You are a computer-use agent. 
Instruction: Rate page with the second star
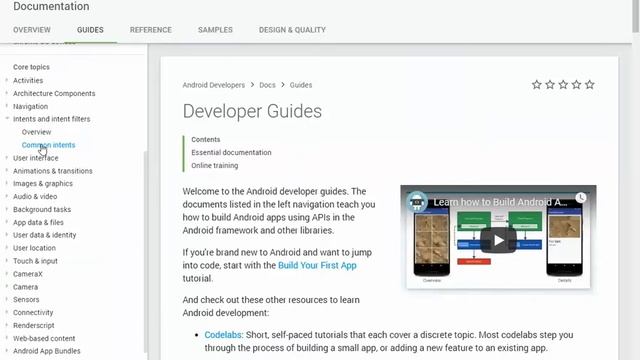click(550, 84)
